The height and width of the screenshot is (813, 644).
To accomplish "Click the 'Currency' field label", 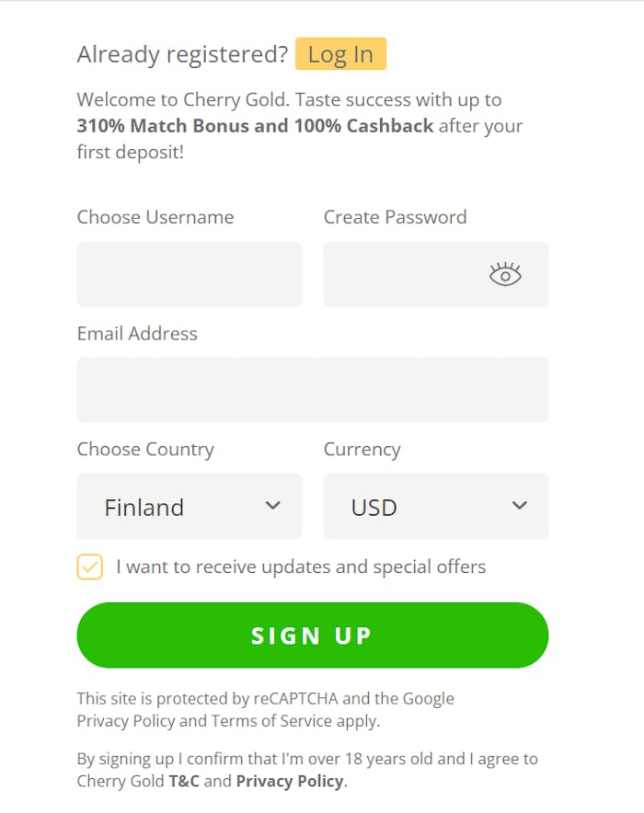I will coord(362,450).
